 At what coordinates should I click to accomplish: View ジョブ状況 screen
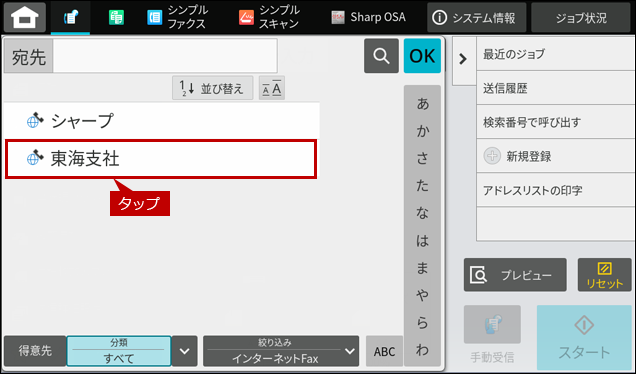581,17
